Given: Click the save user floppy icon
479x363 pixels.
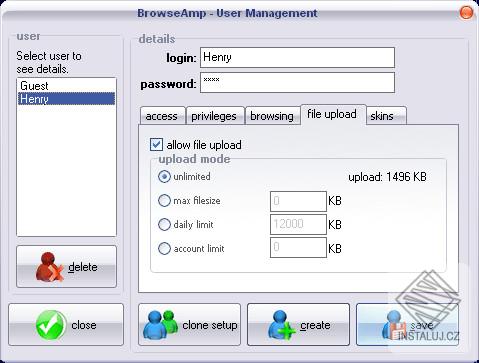Looking at the screenshot, I should pos(393,325).
